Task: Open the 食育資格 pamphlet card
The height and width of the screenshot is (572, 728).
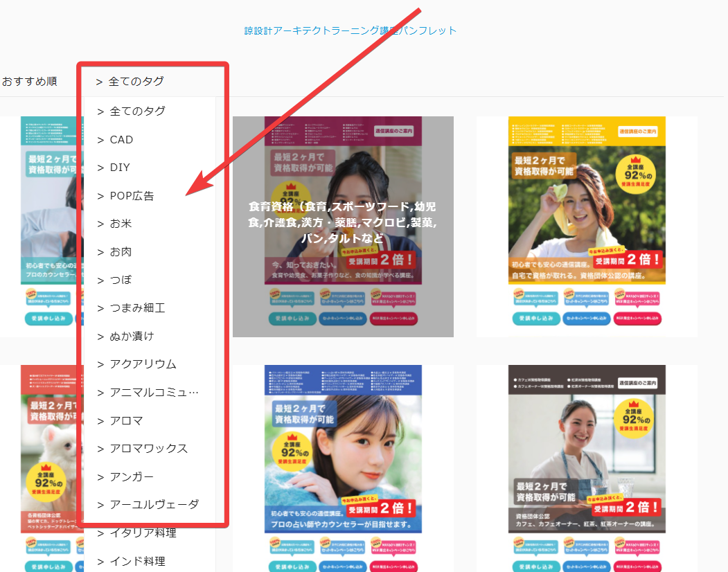Action: 343,226
